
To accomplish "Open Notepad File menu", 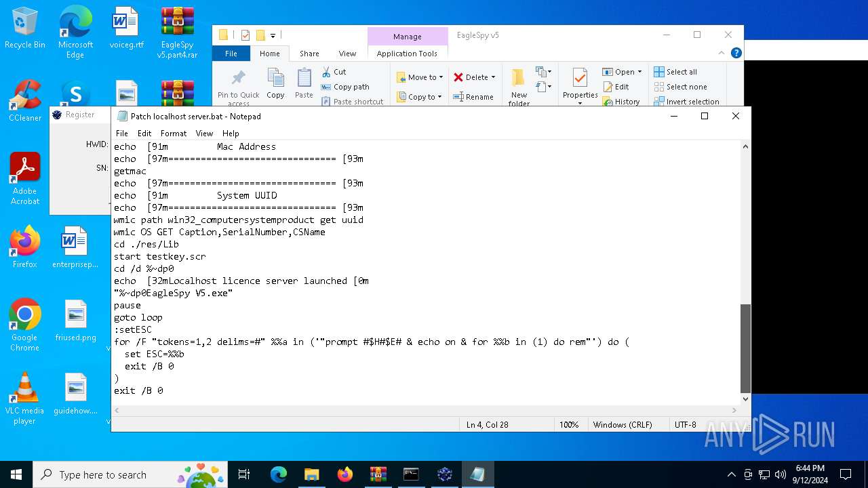I will [122, 134].
